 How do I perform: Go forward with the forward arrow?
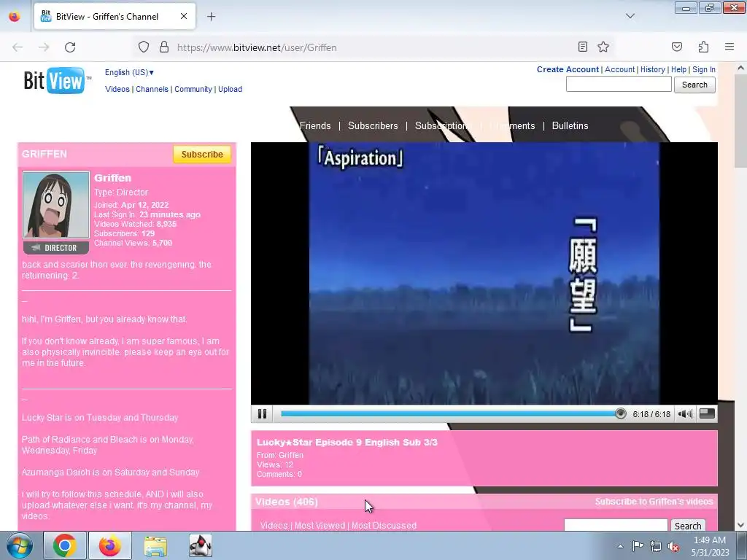pos(44,47)
